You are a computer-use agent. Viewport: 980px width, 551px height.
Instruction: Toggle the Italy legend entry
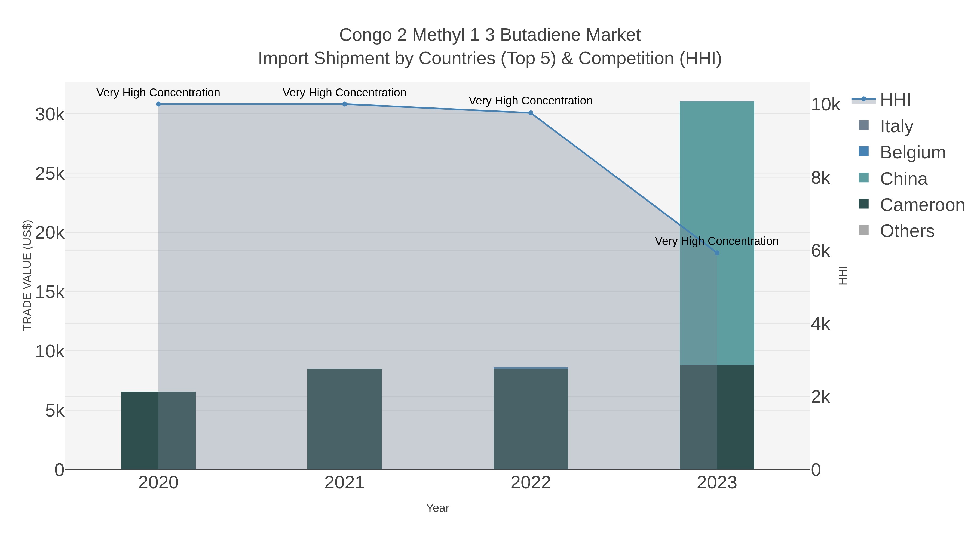pyautogui.click(x=886, y=126)
